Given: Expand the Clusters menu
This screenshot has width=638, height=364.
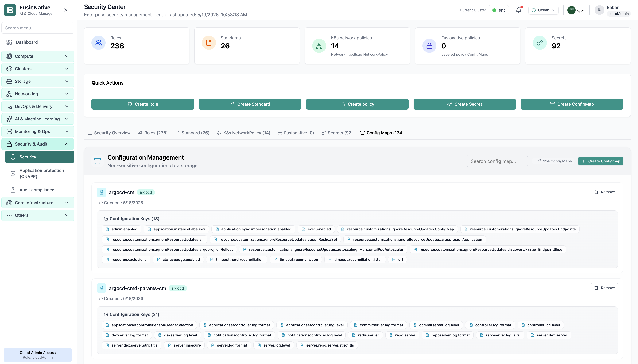Looking at the screenshot, I should click(38, 69).
